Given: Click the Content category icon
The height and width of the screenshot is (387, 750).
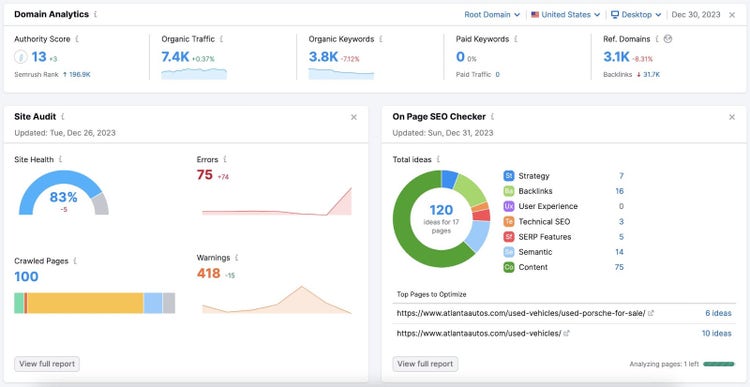Looking at the screenshot, I should pyautogui.click(x=508, y=267).
